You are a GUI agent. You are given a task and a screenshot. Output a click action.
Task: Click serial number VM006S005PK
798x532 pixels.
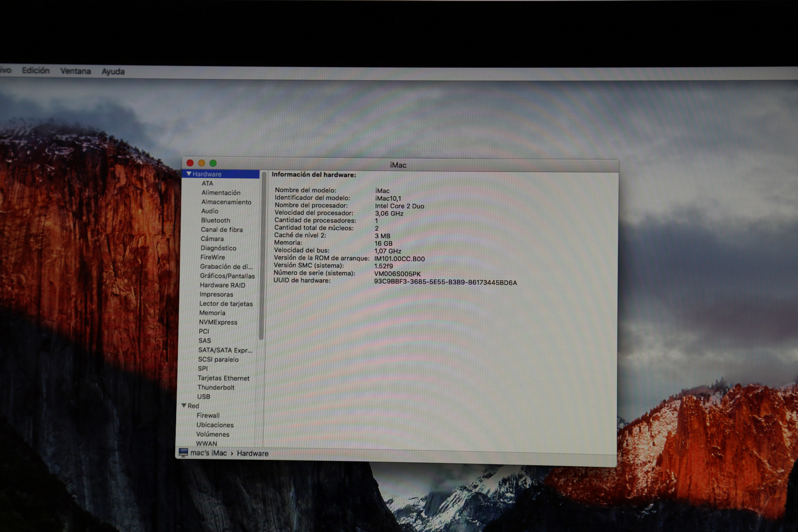(x=397, y=274)
